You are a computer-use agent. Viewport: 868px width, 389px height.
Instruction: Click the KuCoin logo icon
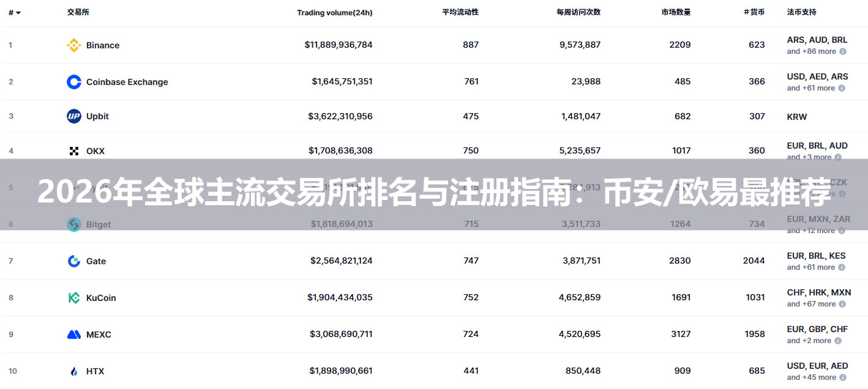click(74, 298)
